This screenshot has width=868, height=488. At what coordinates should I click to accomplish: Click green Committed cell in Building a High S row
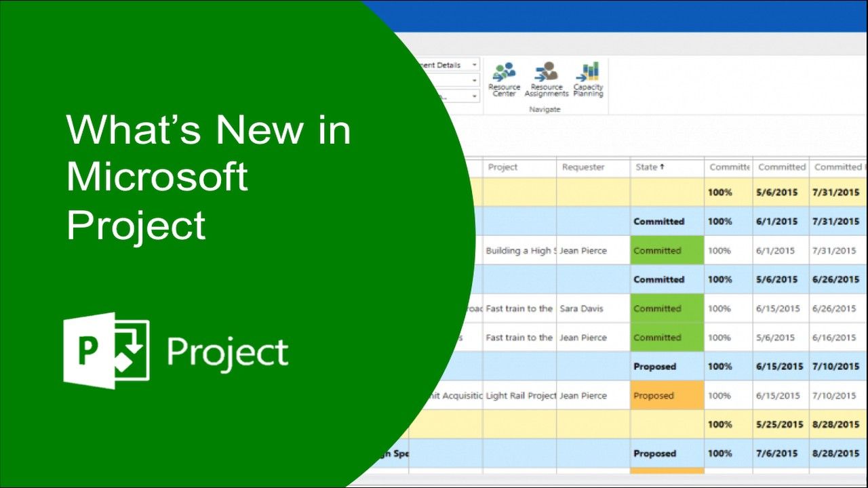(667, 251)
